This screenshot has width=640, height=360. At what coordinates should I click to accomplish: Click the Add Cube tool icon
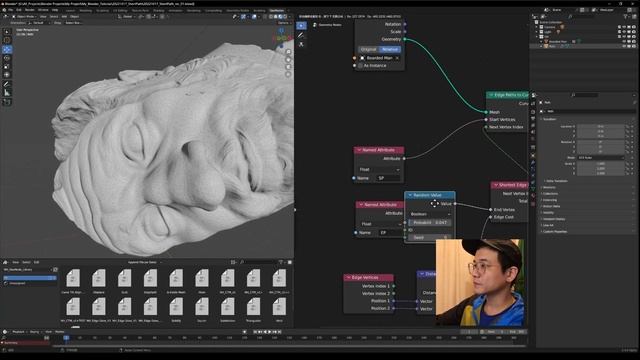coord(7,102)
